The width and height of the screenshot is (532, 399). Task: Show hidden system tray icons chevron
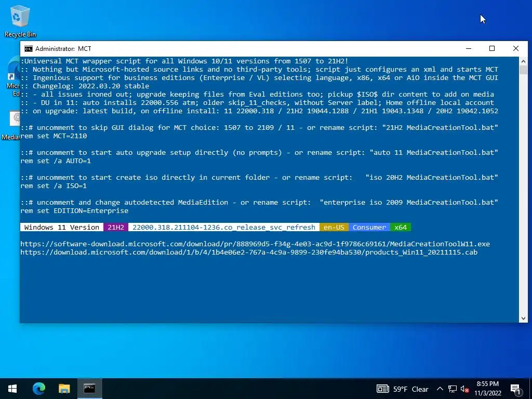pos(440,389)
